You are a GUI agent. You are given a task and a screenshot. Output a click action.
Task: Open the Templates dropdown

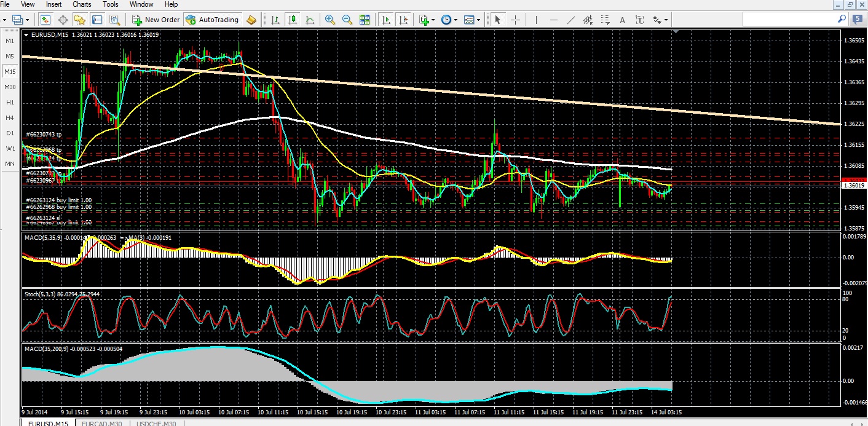[472, 20]
